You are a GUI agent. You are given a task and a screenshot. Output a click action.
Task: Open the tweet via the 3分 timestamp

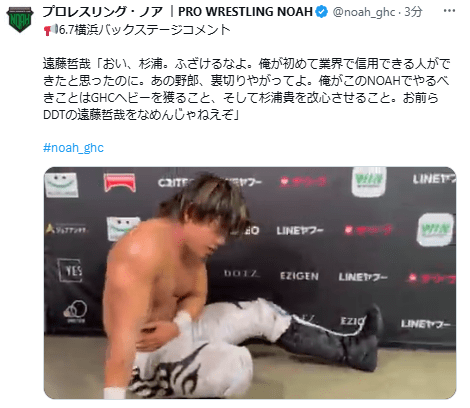coord(413,12)
